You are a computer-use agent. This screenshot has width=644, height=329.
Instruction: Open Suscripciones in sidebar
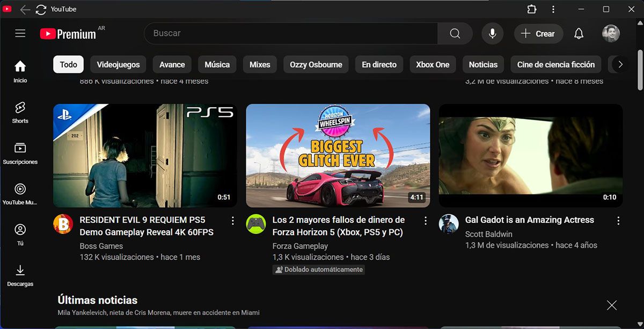(20, 153)
